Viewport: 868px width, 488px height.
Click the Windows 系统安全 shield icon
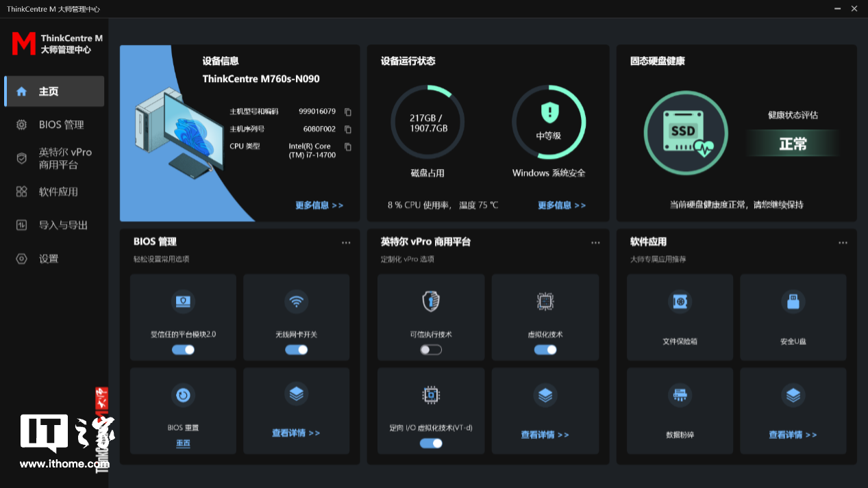coord(549,112)
